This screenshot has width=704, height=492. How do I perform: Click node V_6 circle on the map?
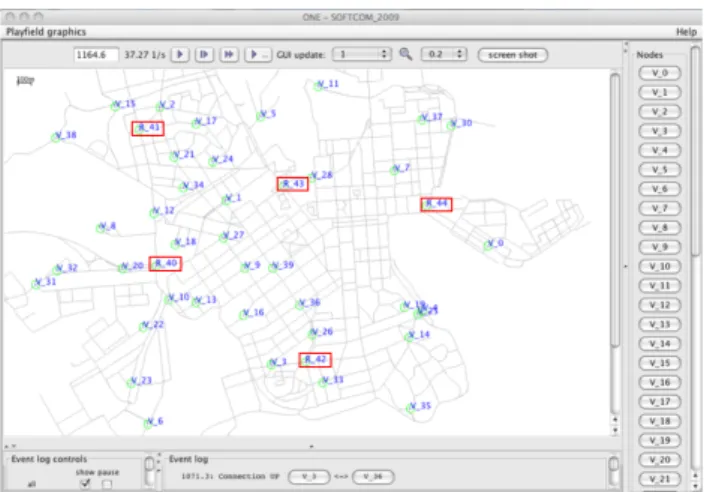pyautogui.click(x=148, y=423)
